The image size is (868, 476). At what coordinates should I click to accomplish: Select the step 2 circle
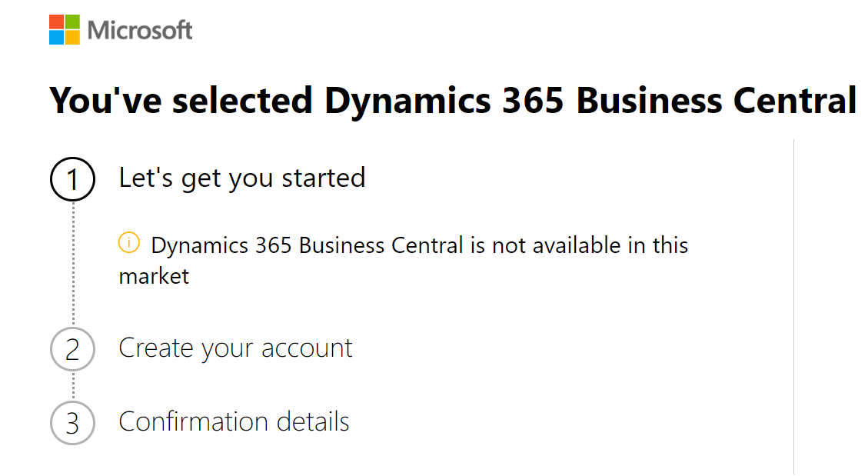pos(72,349)
